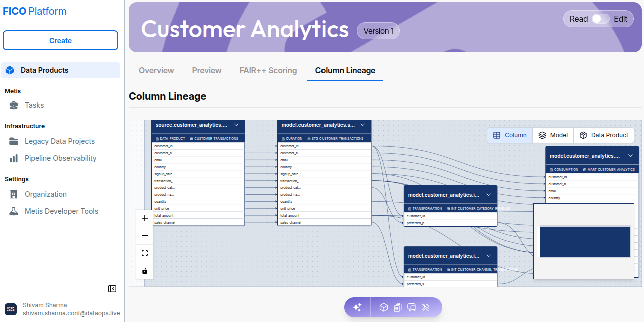
Task: Switch lineage view to Model level
Action: tap(553, 135)
